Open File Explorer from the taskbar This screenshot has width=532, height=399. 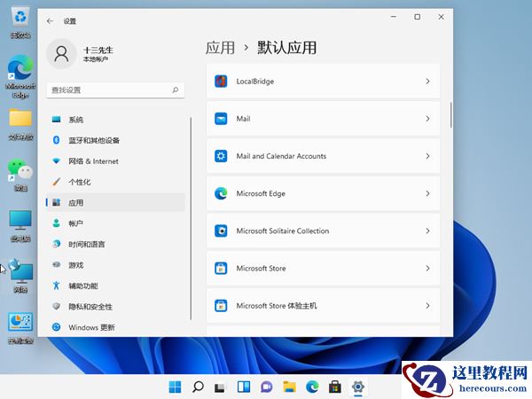click(x=289, y=387)
